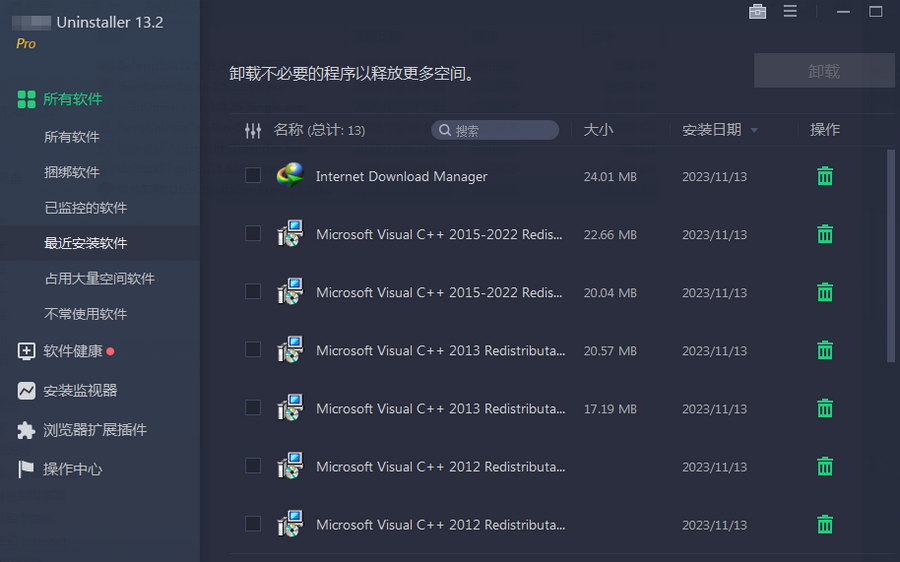Open 操作中心 section
Image resolution: width=900 pixels, height=562 pixels.
73,469
